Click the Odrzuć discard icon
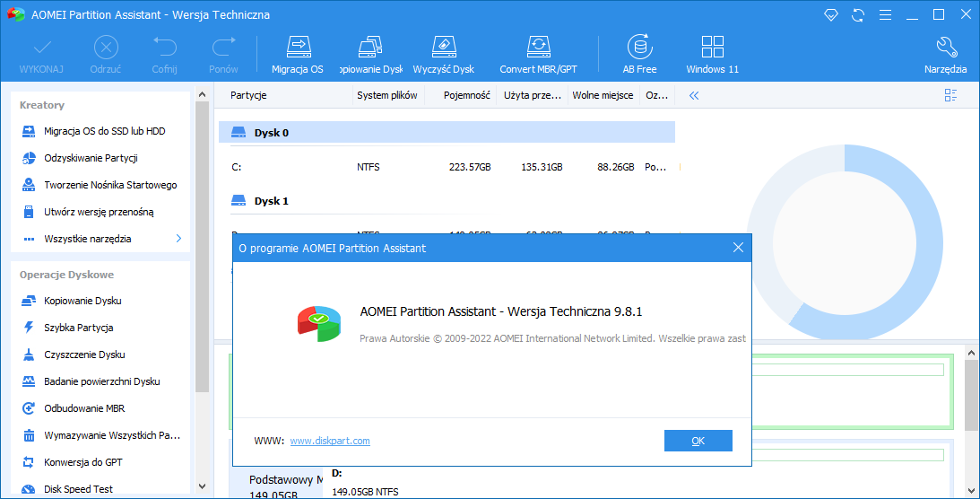Screen dimensions: 980x499 pos(106,48)
